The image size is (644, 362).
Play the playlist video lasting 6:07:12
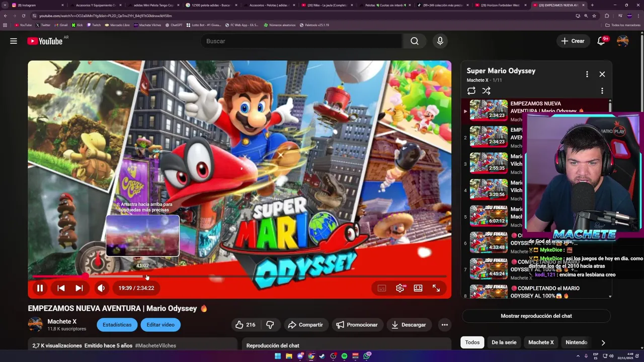(489, 216)
